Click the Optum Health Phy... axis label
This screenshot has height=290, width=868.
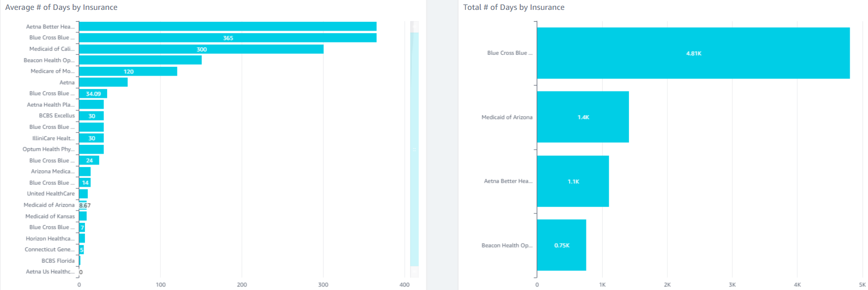(48, 149)
